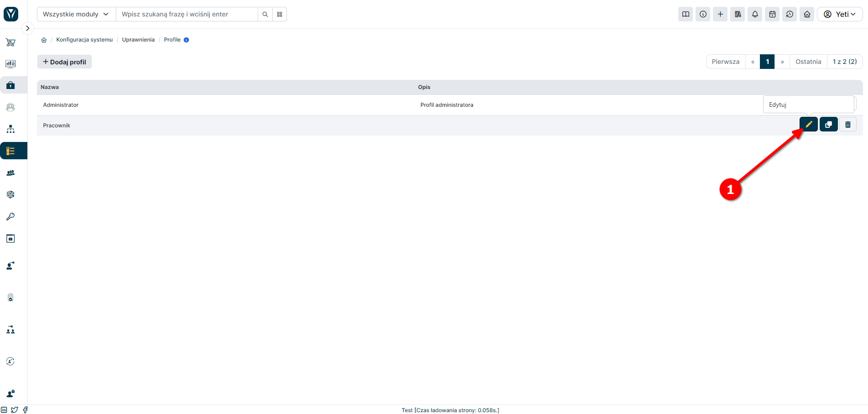The image size is (868, 414).
Task: Open the clock history icon
Action: point(790,14)
